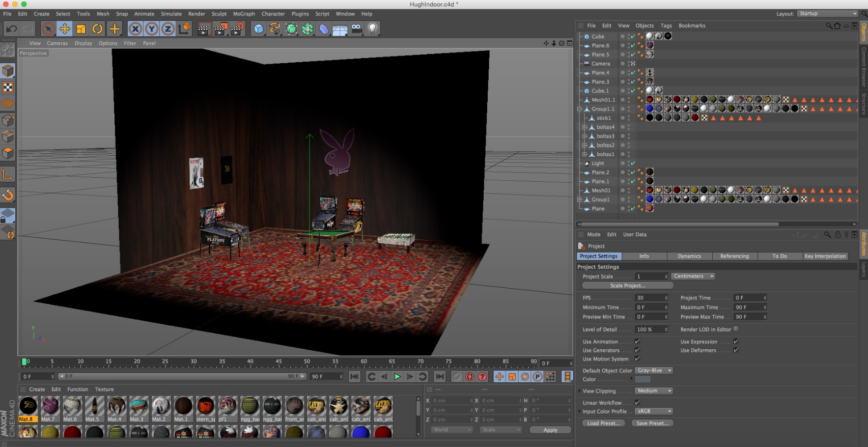Toggle the snap magnet icon
Image resolution: width=868 pixels, height=447 pixels.
click(x=8, y=195)
